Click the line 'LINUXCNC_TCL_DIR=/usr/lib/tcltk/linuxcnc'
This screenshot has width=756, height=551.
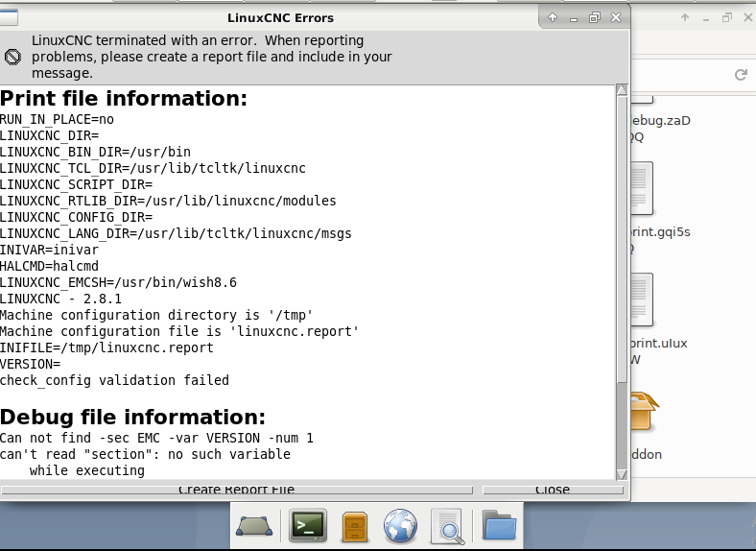153,168
